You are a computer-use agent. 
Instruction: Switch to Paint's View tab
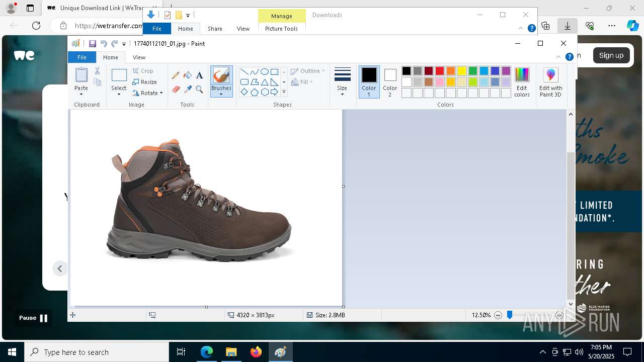(139, 57)
